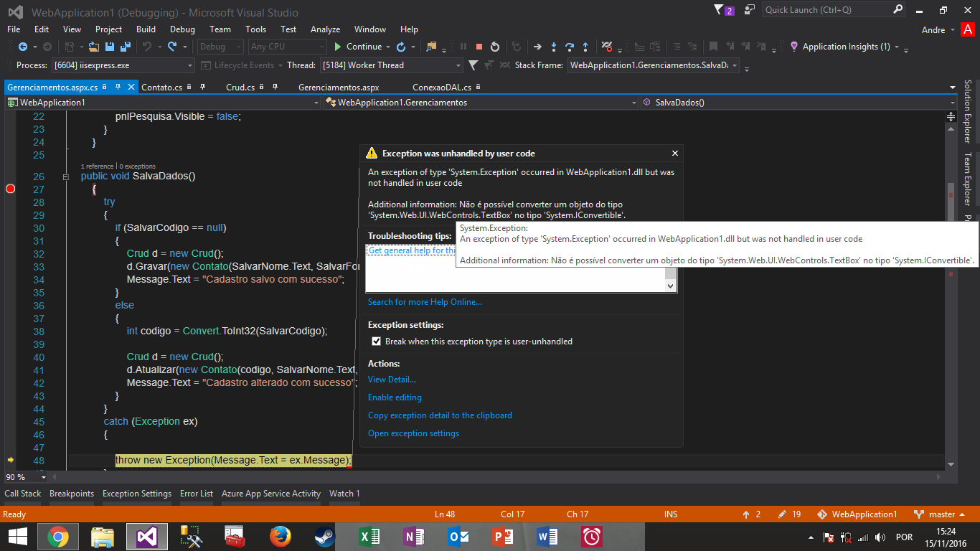This screenshot has width=980, height=551.
Task: Open notifications flag with count 2
Action: tap(724, 10)
